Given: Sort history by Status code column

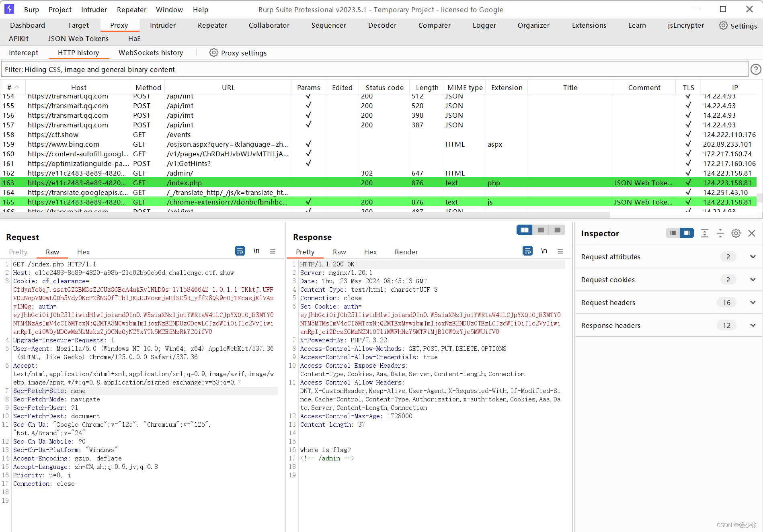Looking at the screenshot, I should 384,88.
